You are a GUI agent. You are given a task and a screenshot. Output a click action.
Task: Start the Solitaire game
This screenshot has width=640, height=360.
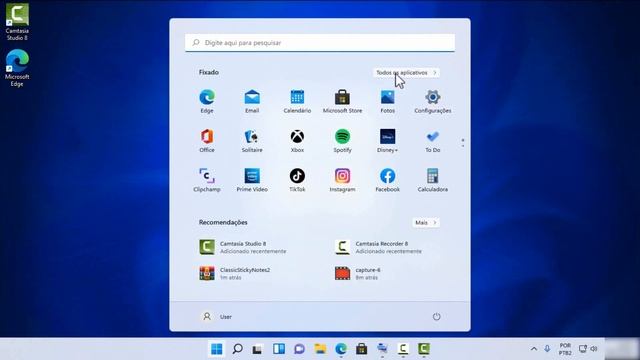pos(252,141)
